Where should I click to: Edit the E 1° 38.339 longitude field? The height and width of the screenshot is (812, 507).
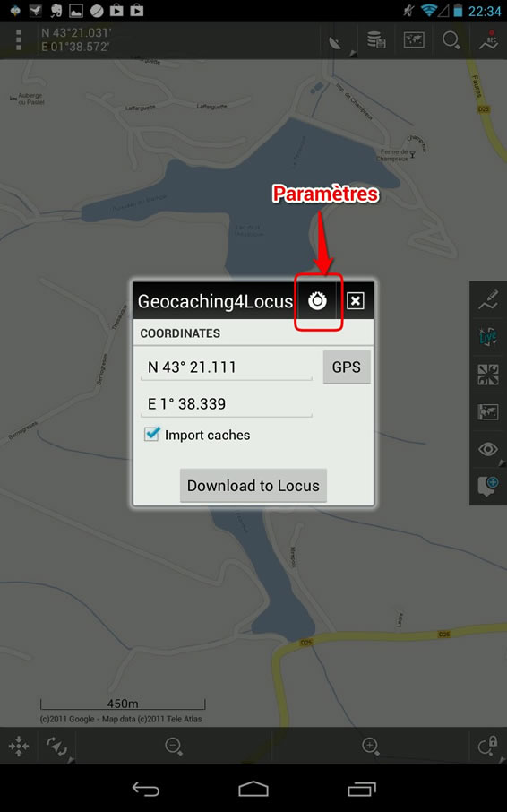coord(226,404)
